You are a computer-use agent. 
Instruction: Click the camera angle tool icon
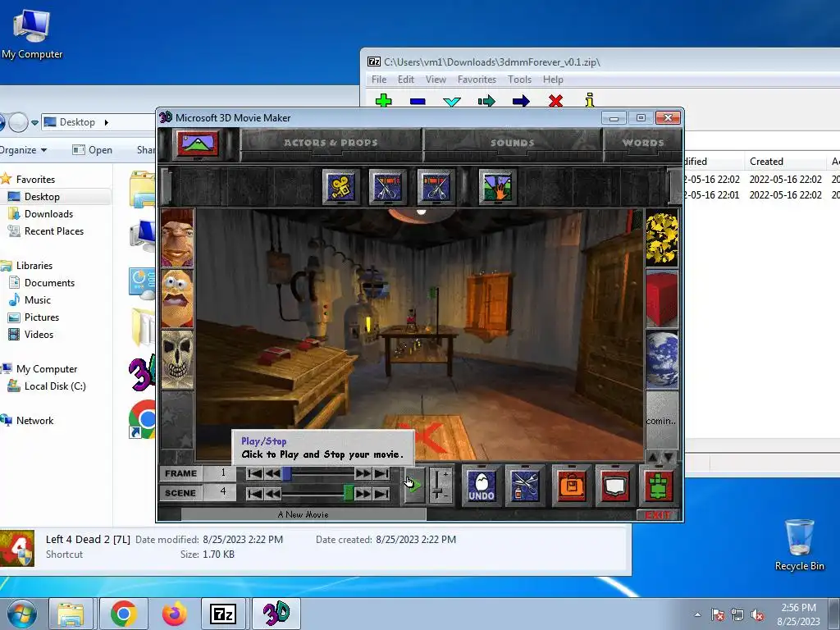coord(340,187)
